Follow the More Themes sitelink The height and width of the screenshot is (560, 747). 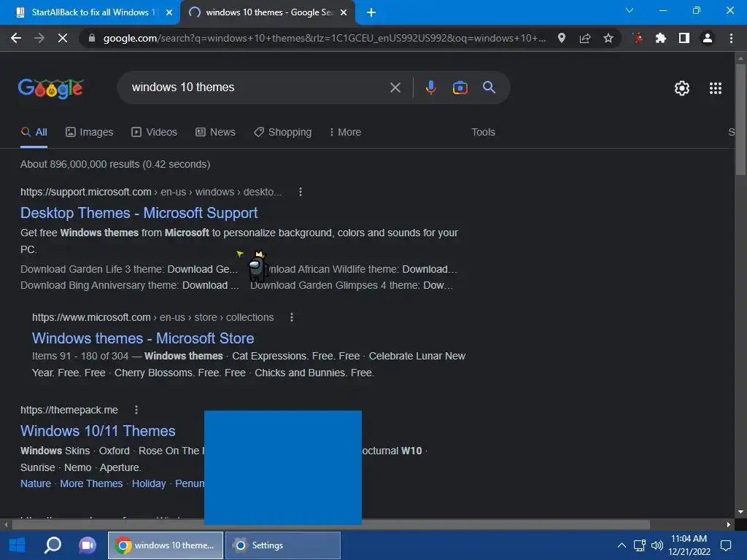click(91, 483)
